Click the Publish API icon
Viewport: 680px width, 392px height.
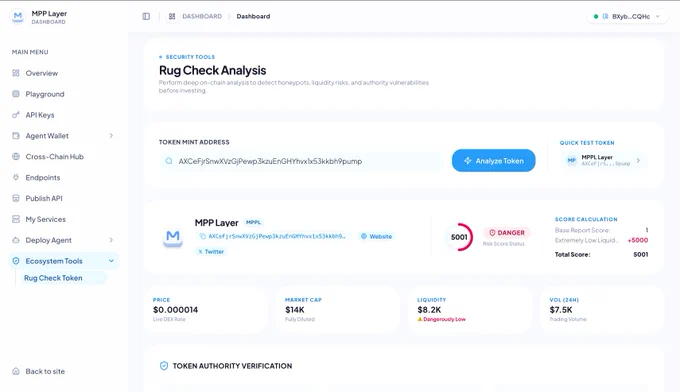click(16, 198)
